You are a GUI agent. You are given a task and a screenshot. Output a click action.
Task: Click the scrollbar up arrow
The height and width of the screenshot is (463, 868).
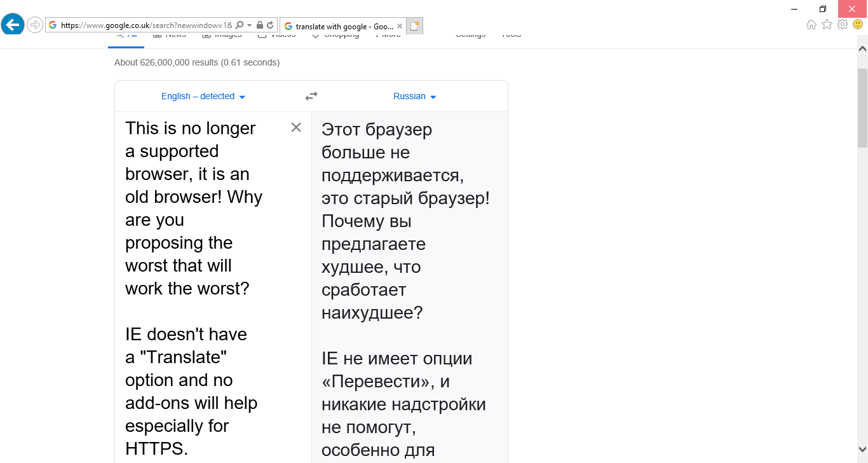click(862, 48)
